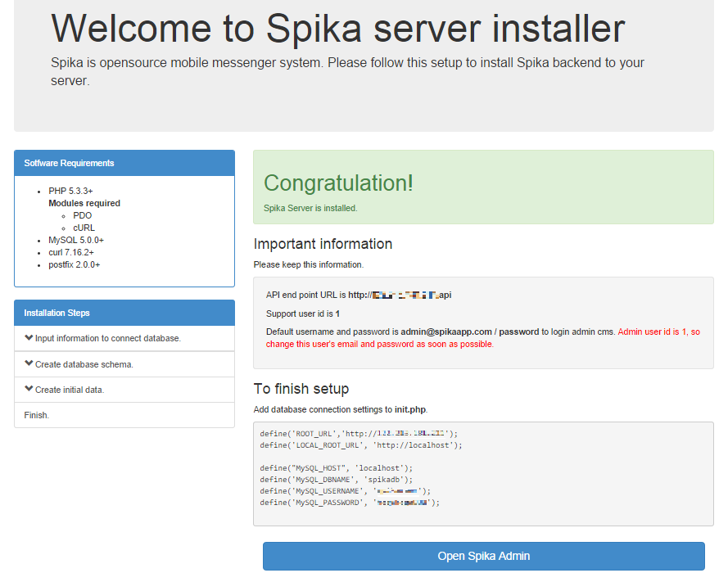728x582 pixels.
Task: Click the 'Installation Steps' panel header
Action: tap(124, 313)
